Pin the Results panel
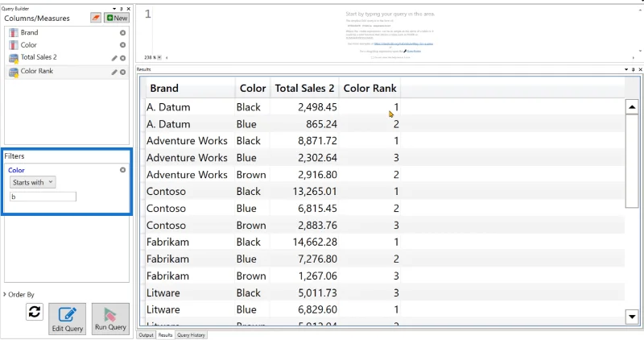Image resolution: width=644 pixels, height=340 pixels. point(634,69)
